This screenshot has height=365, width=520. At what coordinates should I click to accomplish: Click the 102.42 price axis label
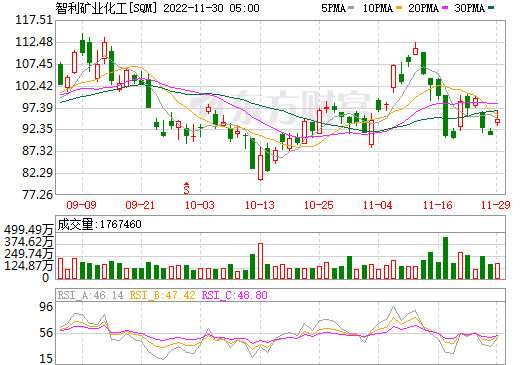[34, 86]
